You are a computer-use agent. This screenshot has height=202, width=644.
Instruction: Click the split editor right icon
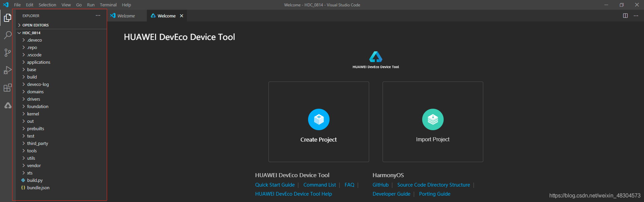tap(625, 16)
